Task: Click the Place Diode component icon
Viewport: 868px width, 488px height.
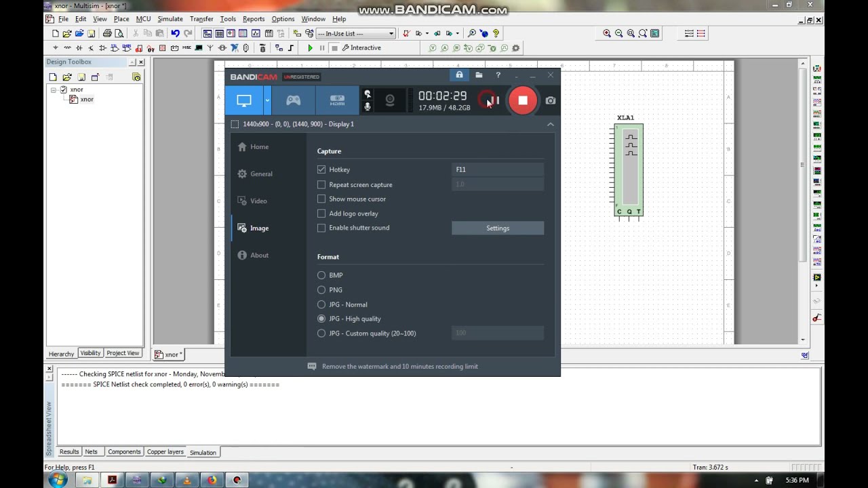Action: [79, 48]
